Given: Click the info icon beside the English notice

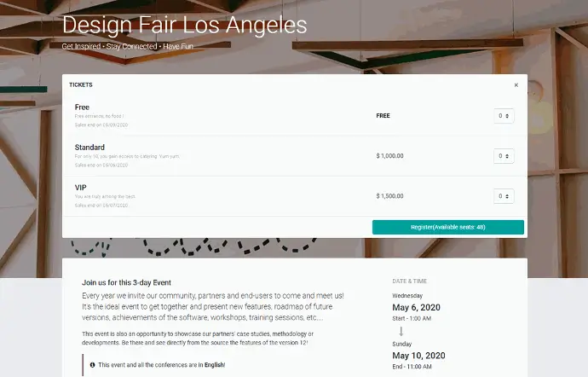Looking at the screenshot, I should (92, 364).
